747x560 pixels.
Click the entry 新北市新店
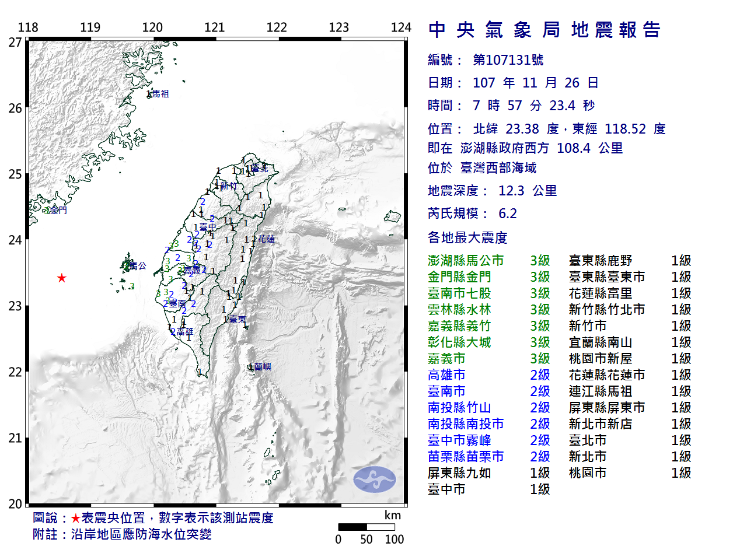[601, 424]
